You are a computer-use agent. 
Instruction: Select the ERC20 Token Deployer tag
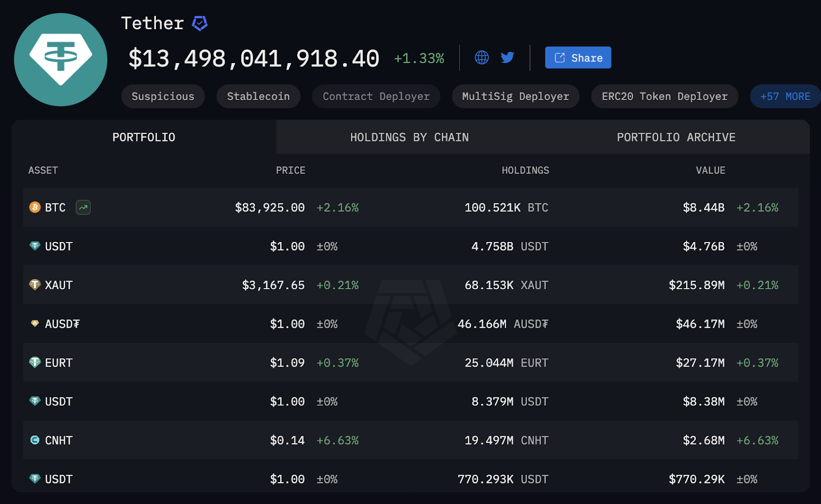click(664, 96)
